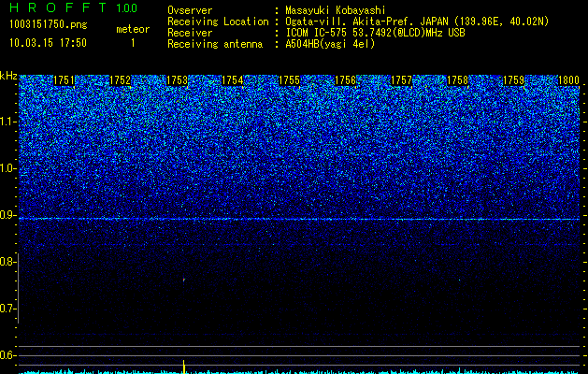Viewport: 588px width, 374px height.
Task: Click the red meteor echo dot near 1753
Action: click(184, 280)
